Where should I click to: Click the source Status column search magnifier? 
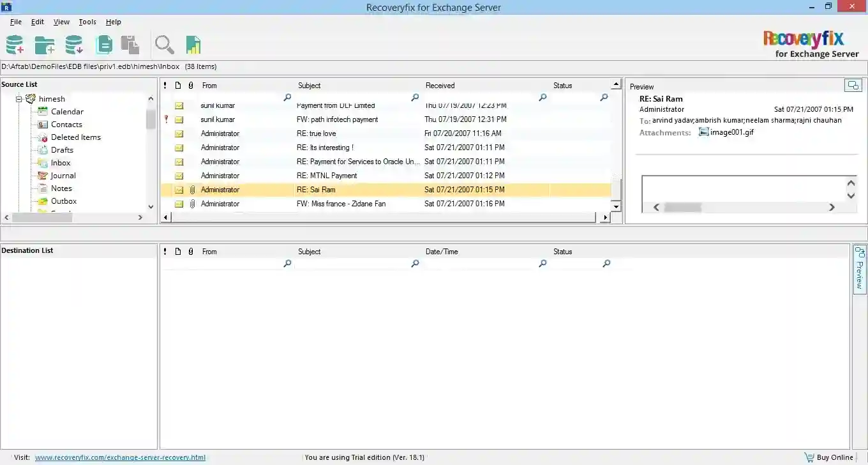point(604,97)
